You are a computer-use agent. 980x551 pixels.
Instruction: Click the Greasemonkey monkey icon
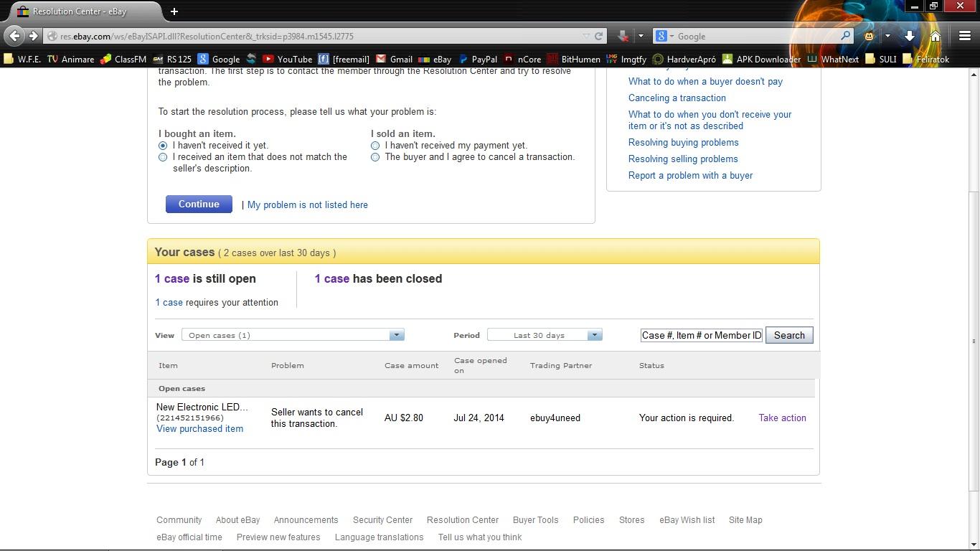[870, 36]
